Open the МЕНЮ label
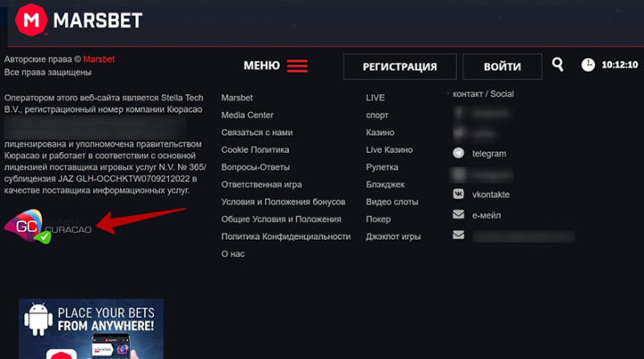 click(261, 65)
